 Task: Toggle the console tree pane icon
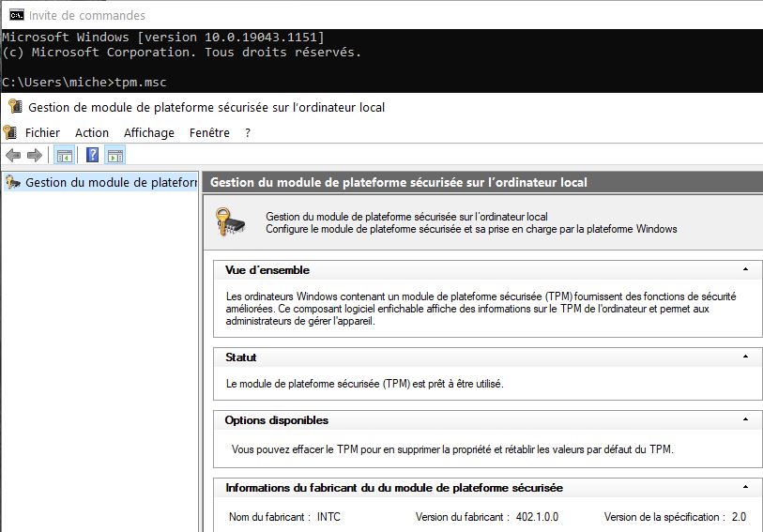[x=64, y=156]
